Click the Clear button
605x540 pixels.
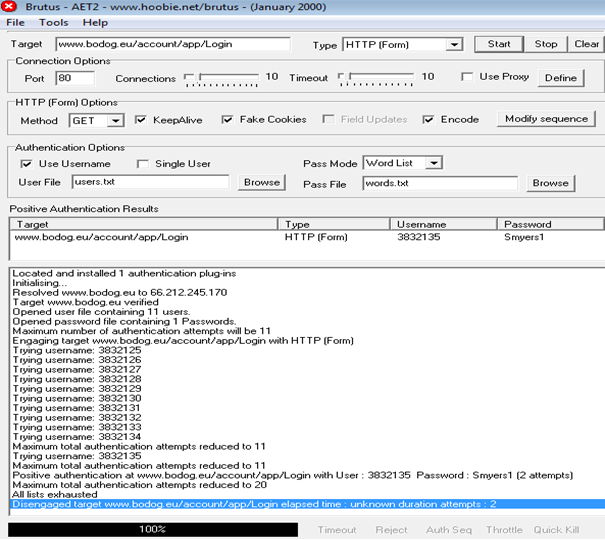click(x=586, y=44)
